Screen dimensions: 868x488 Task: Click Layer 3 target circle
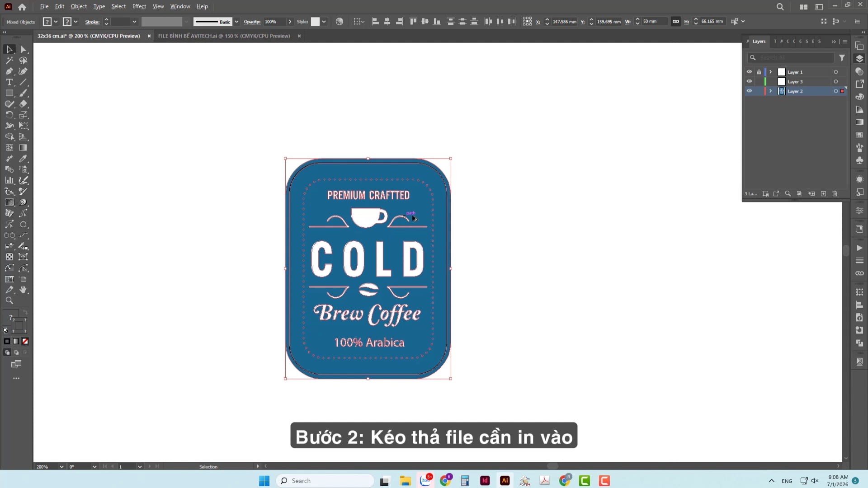pos(835,81)
